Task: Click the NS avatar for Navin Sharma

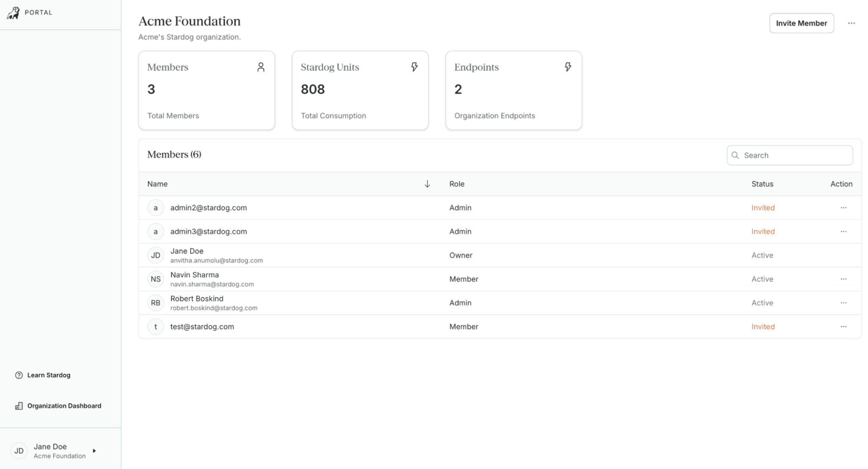Action: click(x=156, y=279)
